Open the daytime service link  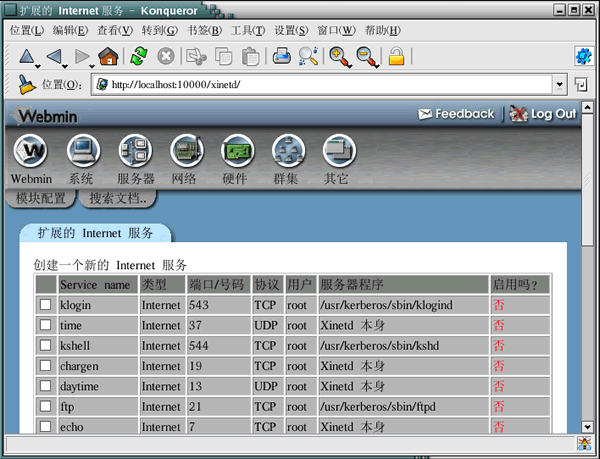pyautogui.click(x=79, y=386)
